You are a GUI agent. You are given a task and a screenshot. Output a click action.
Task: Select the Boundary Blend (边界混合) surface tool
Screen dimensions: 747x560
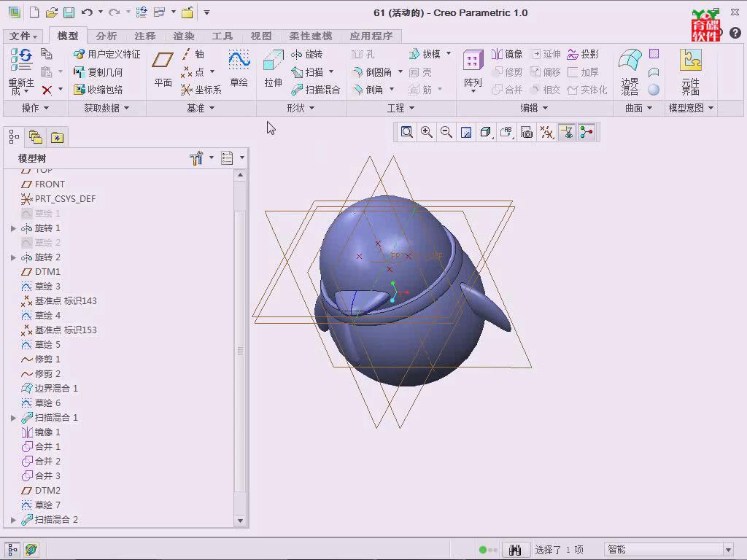[x=630, y=71]
